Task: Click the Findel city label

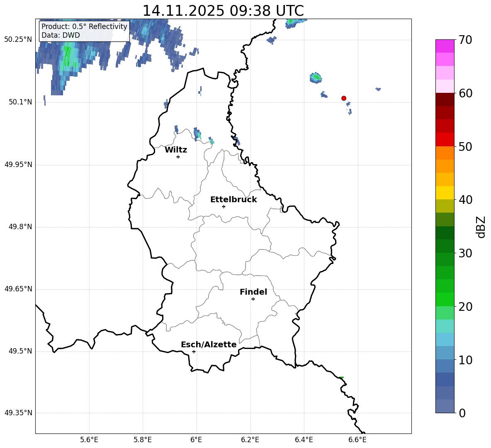Action: pos(253,292)
